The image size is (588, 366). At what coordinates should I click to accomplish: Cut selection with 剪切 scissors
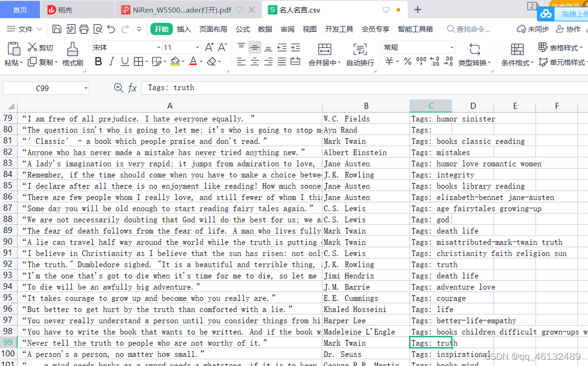[x=40, y=47]
